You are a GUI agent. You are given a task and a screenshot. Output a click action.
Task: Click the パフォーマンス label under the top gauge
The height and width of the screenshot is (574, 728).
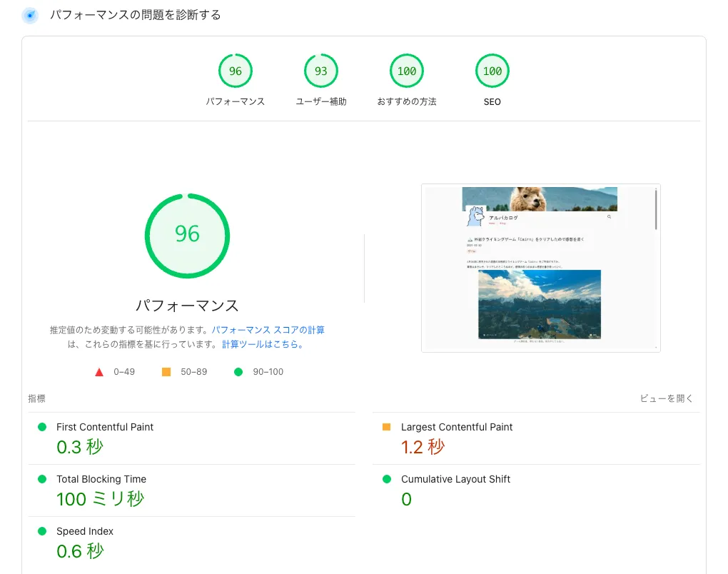236,101
